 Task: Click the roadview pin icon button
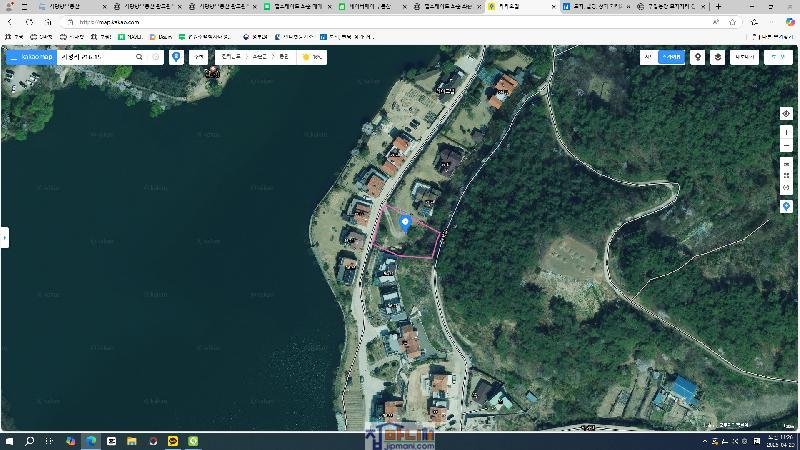(698, 57)
